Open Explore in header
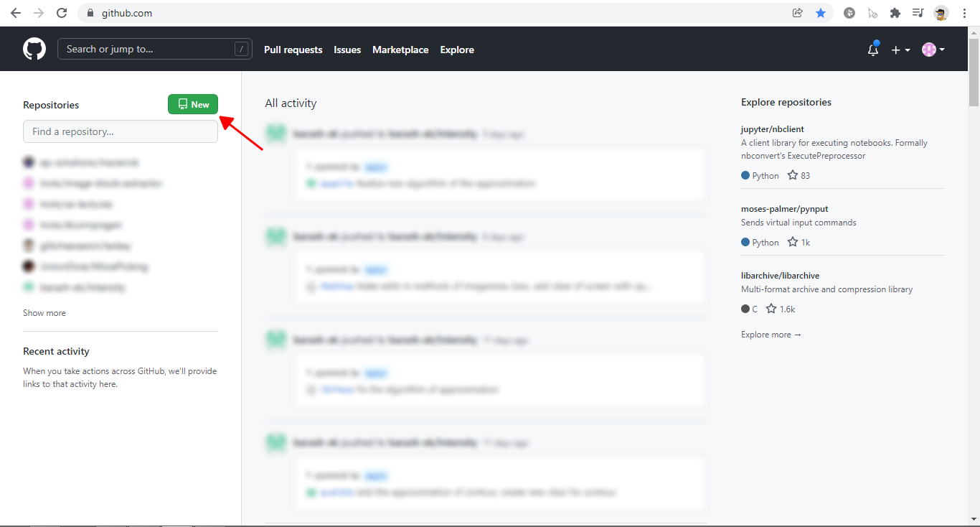980x527 pixels. [x=457, y=50]
